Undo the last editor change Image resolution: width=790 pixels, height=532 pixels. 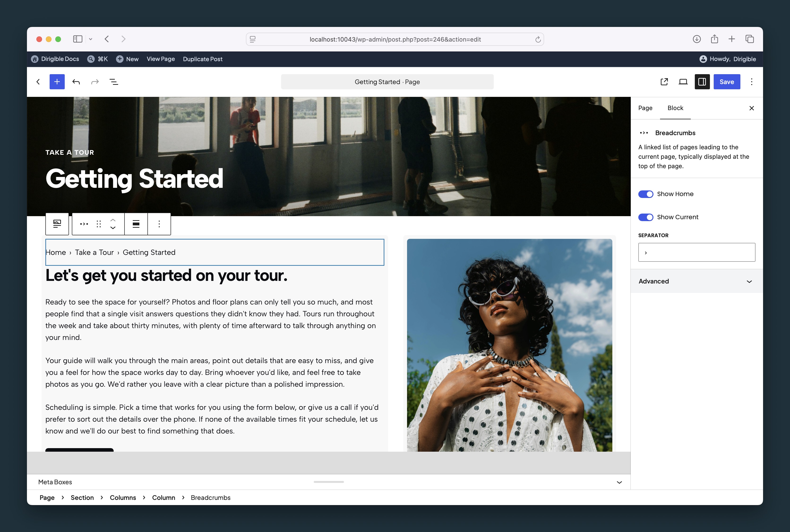76,82
